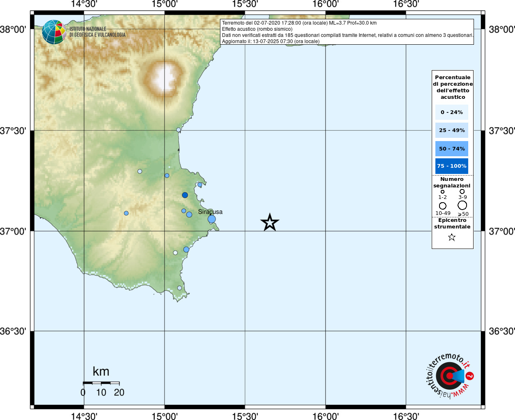The image size is (515, 420).
Task: Click the right axis label 37°00'
Action: 501,231
